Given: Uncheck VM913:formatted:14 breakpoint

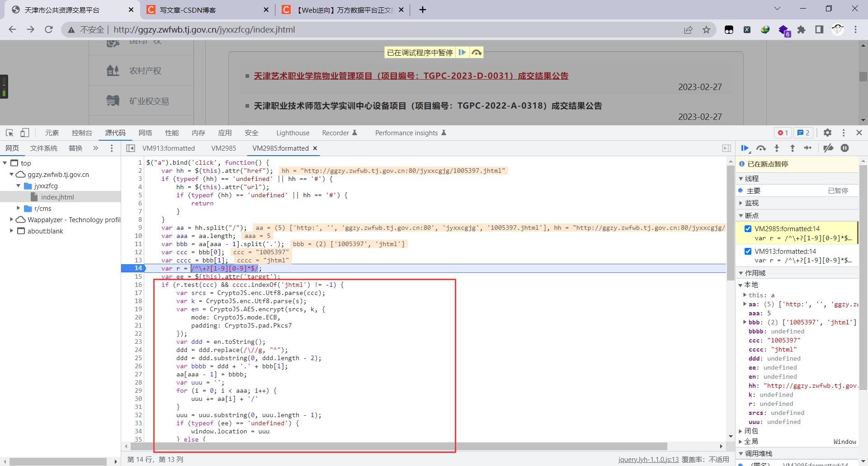Looking at the screenshot, I should [x=748, y=251].
